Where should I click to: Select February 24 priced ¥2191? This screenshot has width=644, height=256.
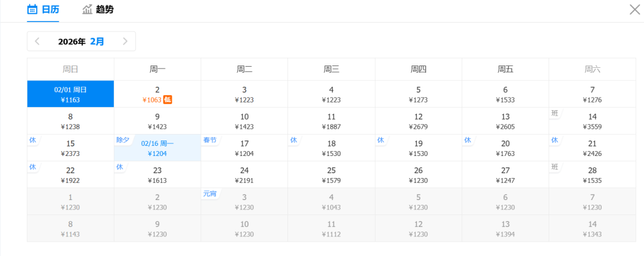pyautogui.click(x=244, y=175)
